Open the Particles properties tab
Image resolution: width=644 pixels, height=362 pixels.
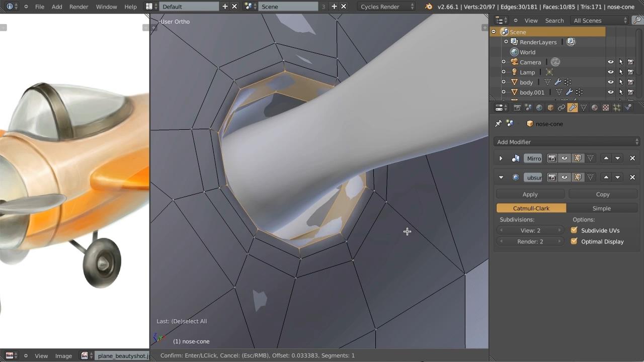coord(617,108)
